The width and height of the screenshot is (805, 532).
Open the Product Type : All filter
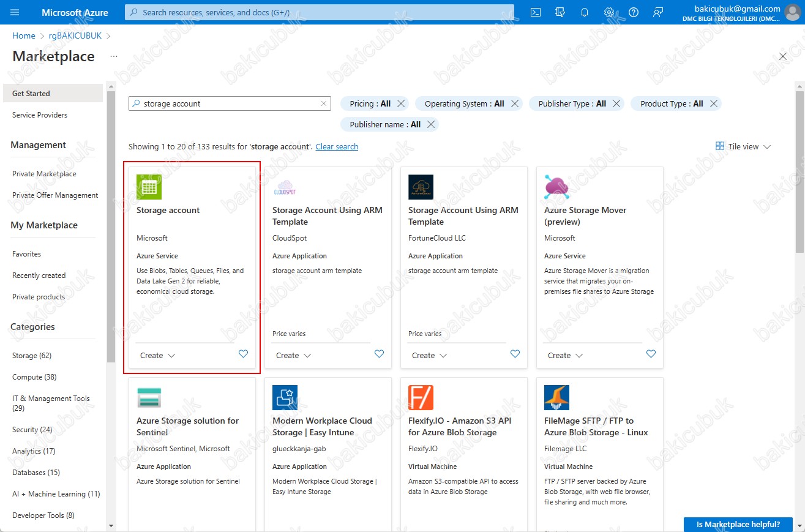(x=672, y=103)
